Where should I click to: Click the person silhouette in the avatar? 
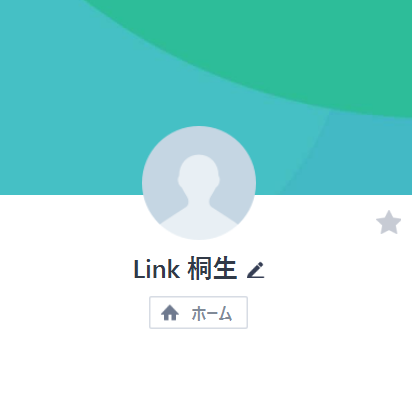(199, 197)
